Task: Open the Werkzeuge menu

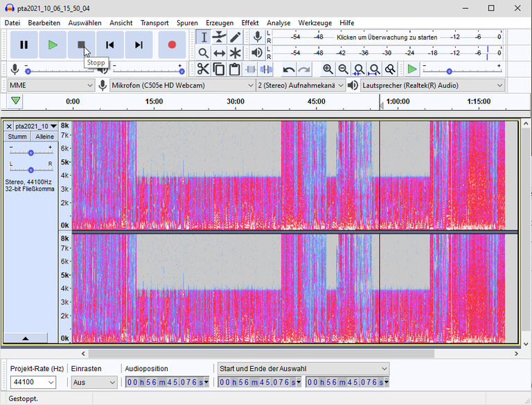Action: click(x=315, y=23)
